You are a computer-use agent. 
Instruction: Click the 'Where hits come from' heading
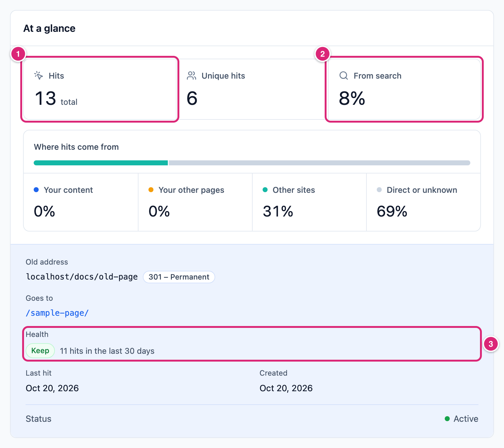(x=76, y=147)
